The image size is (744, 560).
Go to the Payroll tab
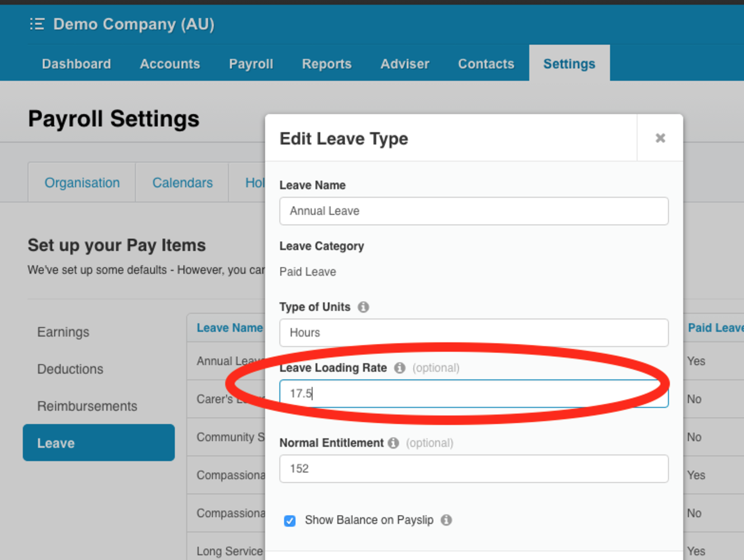pyautogui.click(x=251, y=63)
